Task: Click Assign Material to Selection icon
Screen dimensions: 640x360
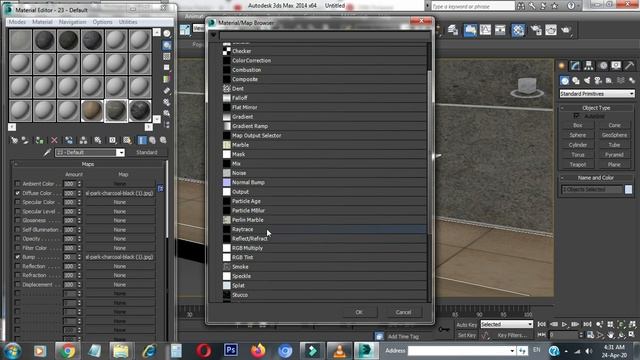Action: click(39, 140)
